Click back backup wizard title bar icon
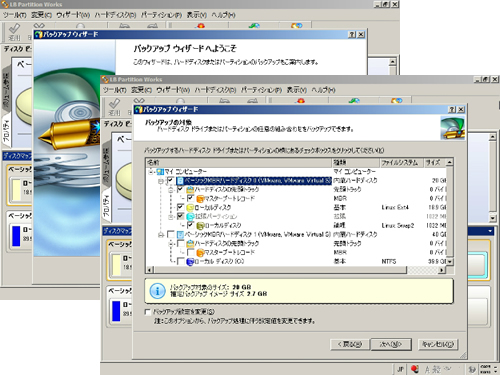Viewport: 500px width, 375px height. click(39, 34)
